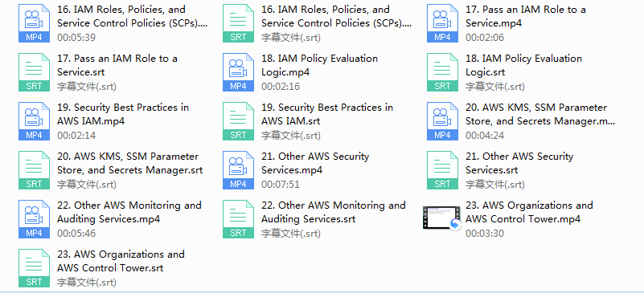Select SRT icon of 22. Other AWS Monitoring
The image size is (644, 293).
[238, 219]
